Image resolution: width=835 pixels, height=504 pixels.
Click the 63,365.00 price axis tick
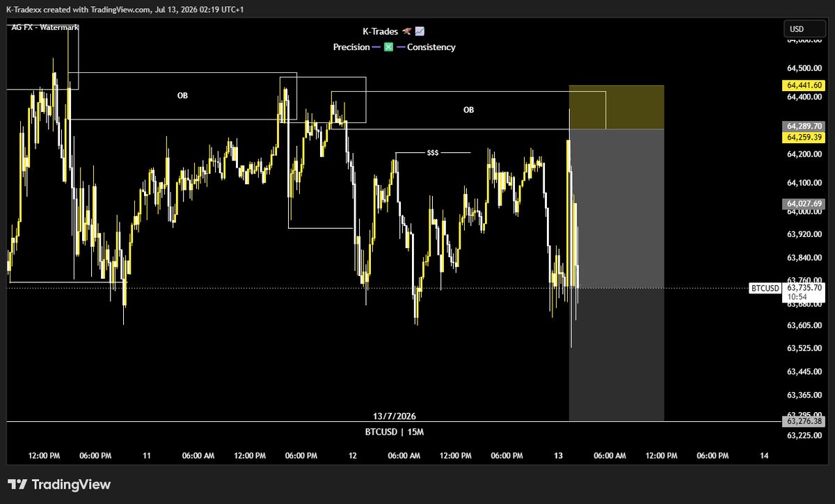[x=804, y=395]
